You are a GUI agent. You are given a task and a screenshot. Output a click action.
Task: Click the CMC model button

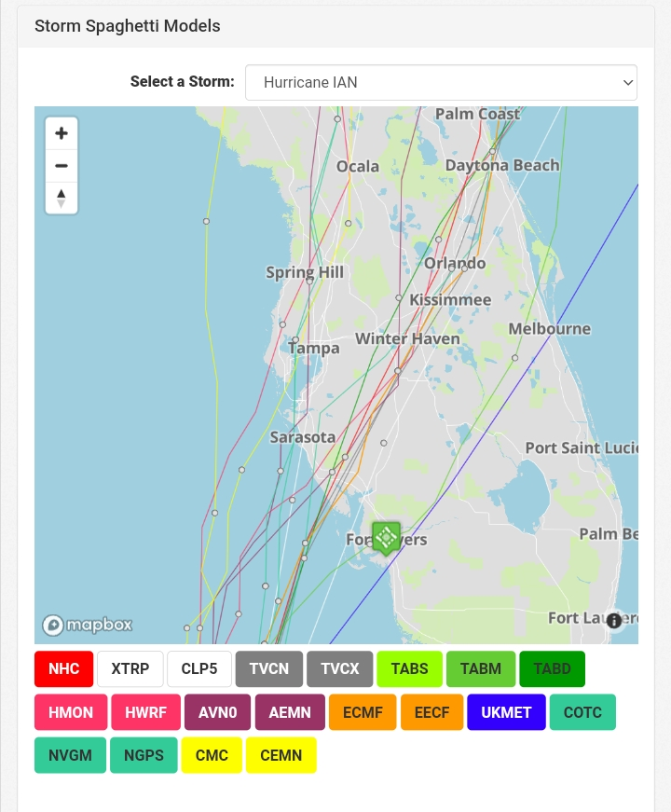pos(212,755)
